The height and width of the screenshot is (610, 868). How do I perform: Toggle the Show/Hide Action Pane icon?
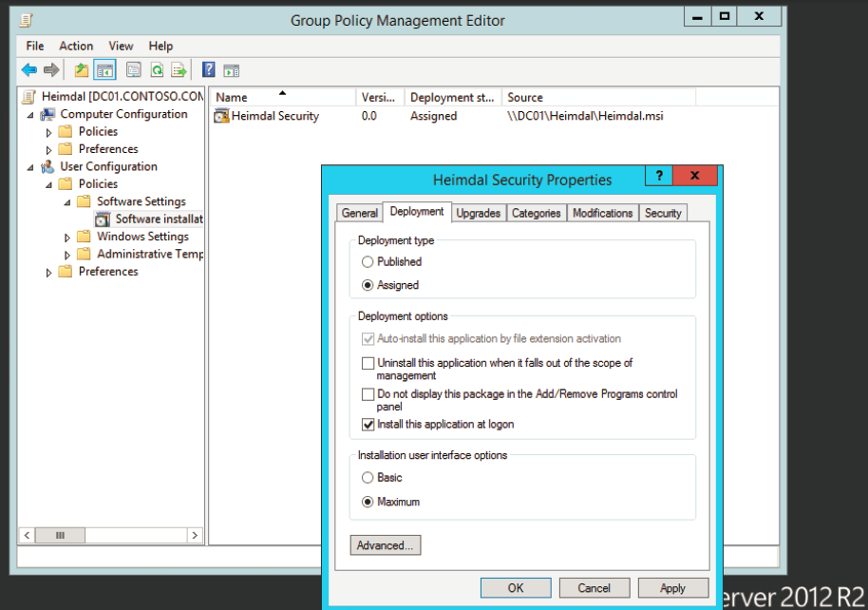click(232, 70)
